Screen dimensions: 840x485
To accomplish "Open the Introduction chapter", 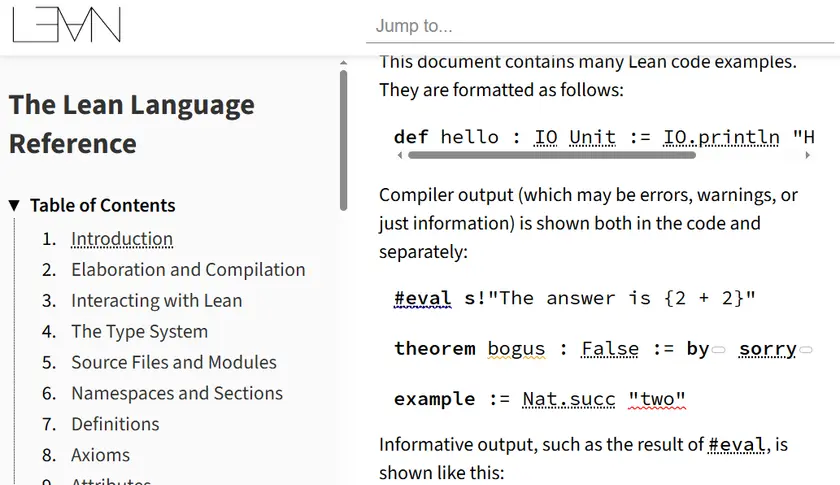I will pos(122,239).
